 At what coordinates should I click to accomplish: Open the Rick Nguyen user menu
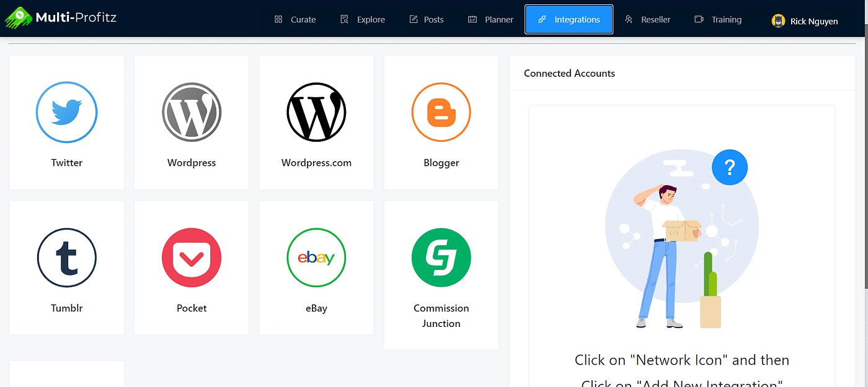tap(805, 21)
